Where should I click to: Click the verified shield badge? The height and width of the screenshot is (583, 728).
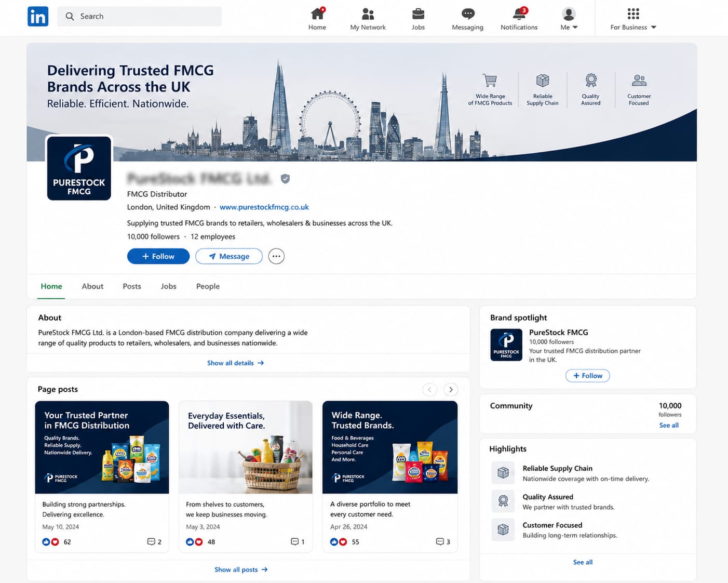(x=285, y=179)
